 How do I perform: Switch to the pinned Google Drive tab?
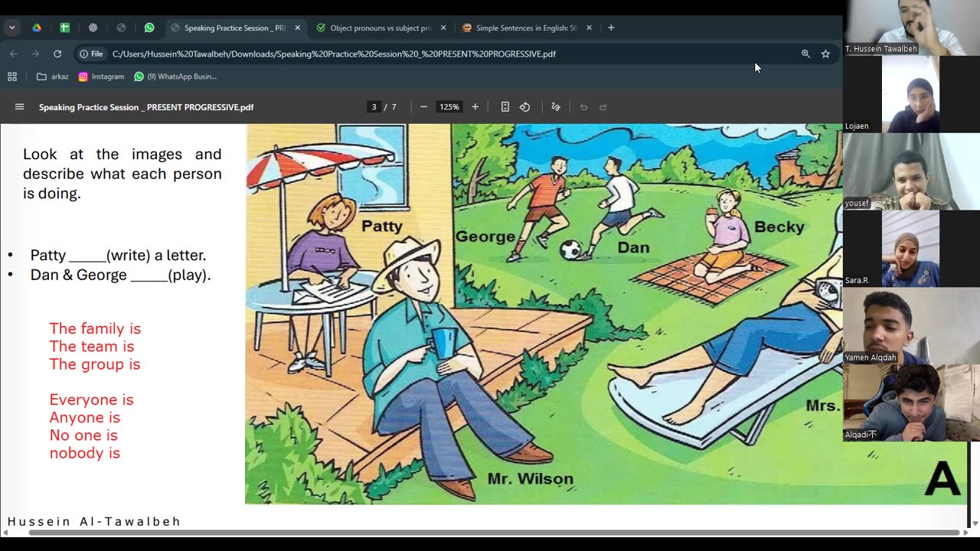click(x=36, y=28)
